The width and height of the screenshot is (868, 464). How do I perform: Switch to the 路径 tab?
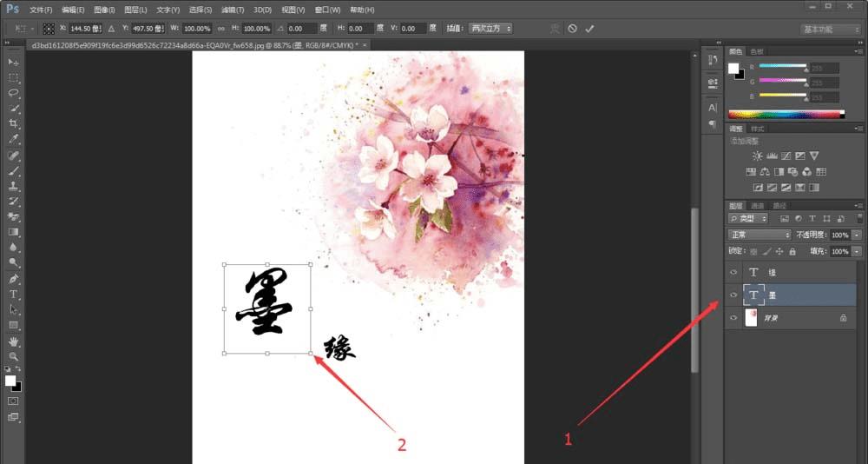779,206
